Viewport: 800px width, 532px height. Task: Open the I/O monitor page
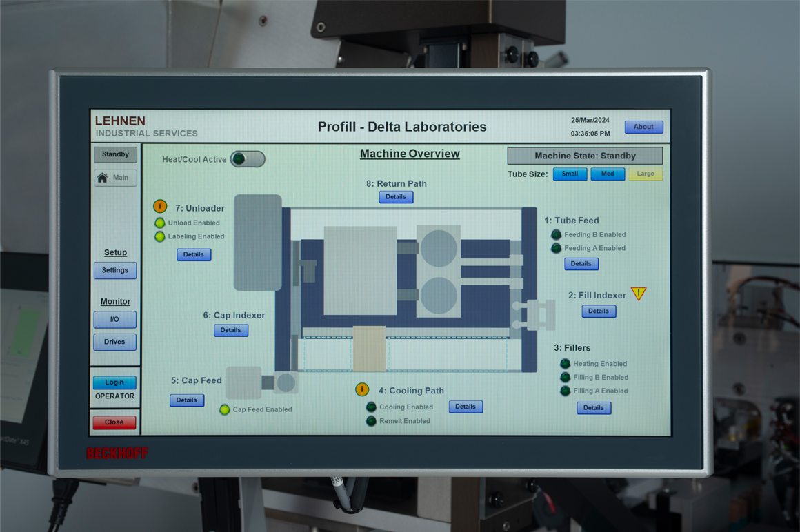coord(115,320)
